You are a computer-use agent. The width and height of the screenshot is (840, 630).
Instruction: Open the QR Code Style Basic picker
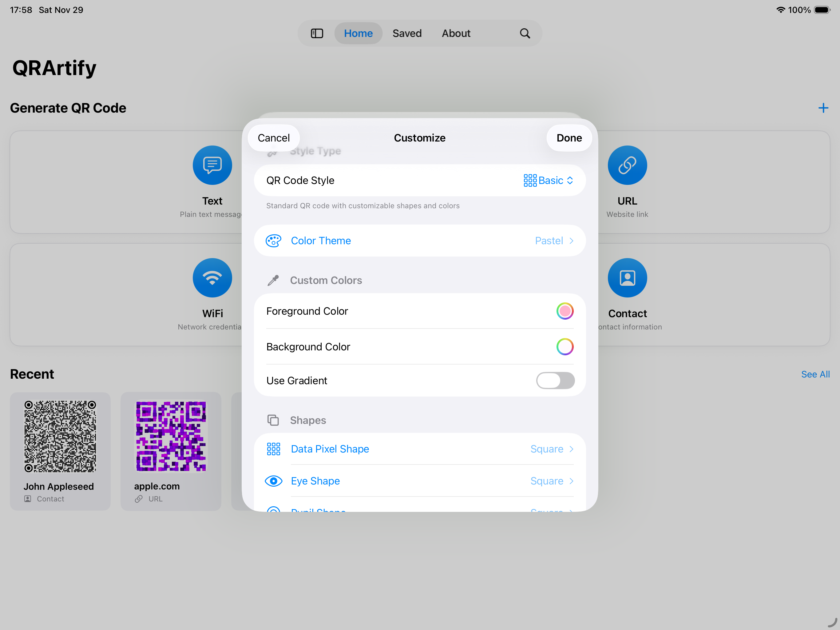548,181
